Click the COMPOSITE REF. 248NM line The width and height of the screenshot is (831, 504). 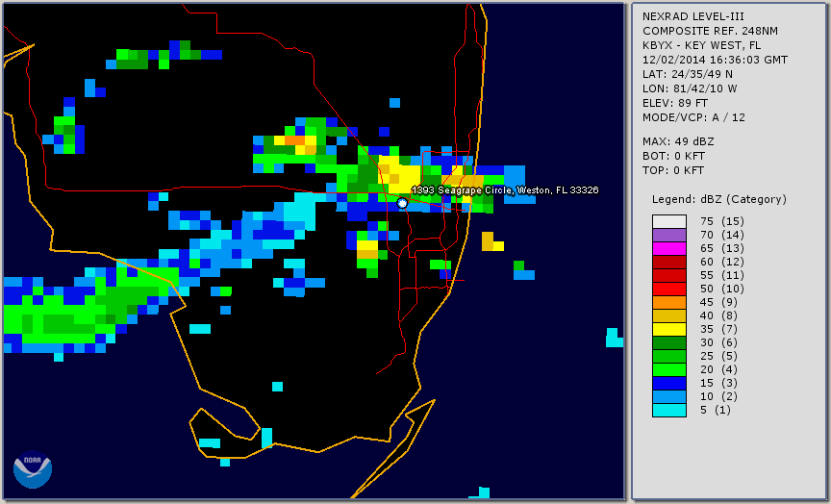tap(710, 31)
